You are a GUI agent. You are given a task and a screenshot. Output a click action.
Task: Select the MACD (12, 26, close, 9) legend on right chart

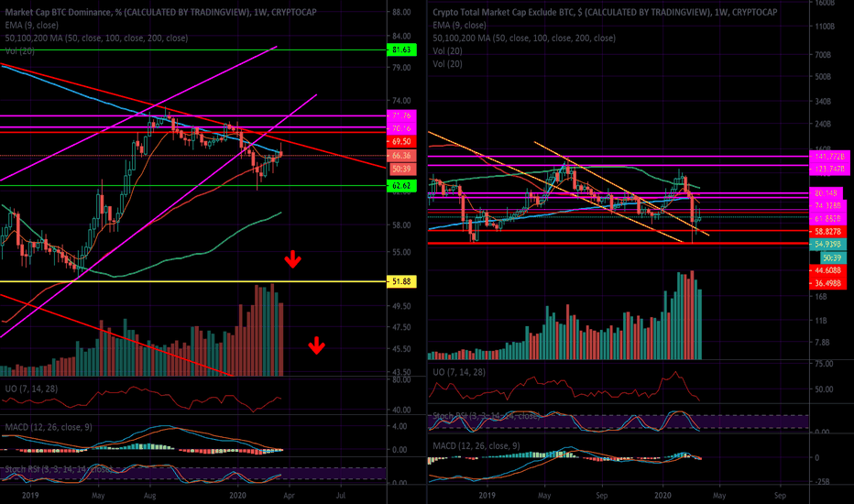(x=476, y=445)
